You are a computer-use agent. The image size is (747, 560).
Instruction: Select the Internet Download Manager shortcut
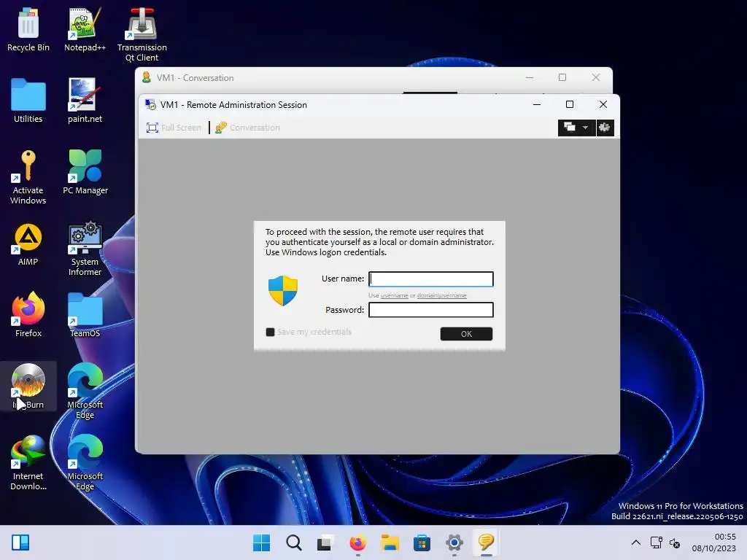28,462
